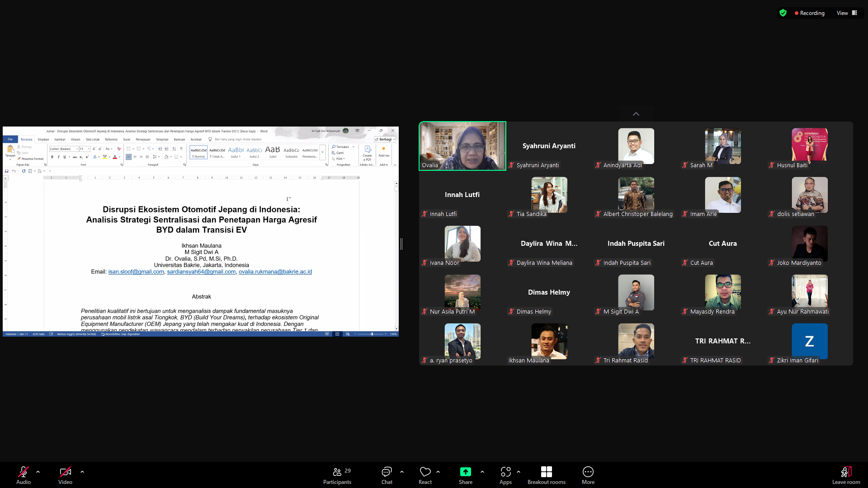Open the File tab in Word
This screenshot has width=868, height=488.
tap(10, 139)
